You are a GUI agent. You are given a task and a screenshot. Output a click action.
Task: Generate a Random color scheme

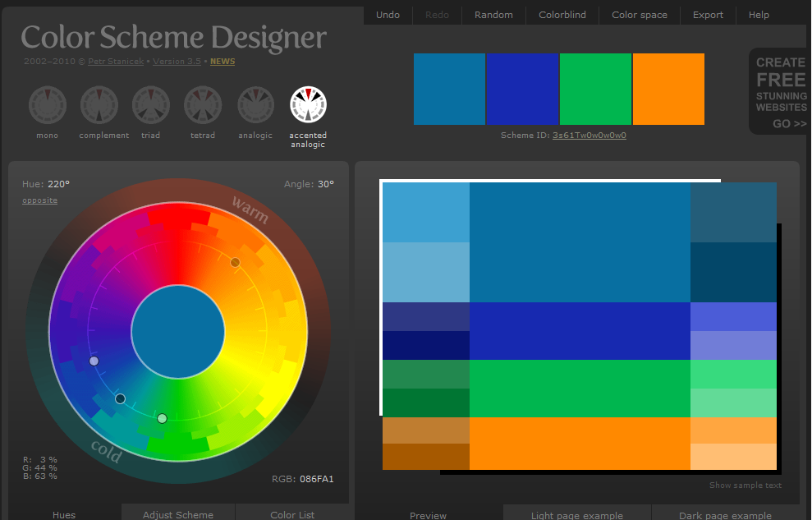(493, 15)
